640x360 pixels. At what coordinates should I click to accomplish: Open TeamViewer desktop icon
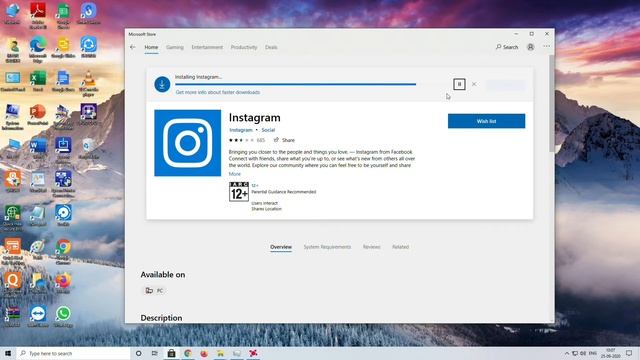point(38,317)
